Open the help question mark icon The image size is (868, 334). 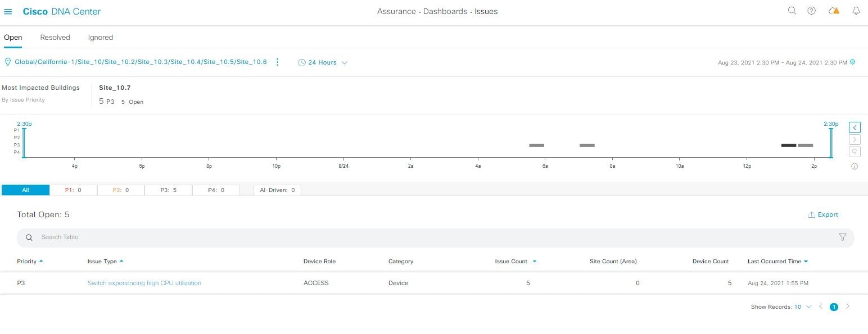pos(811,11)
